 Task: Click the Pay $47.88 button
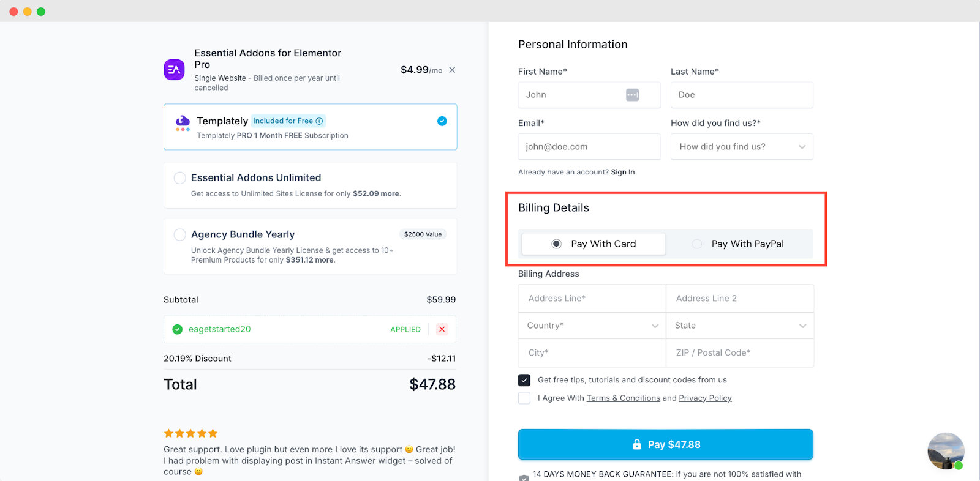coord(665,444)
